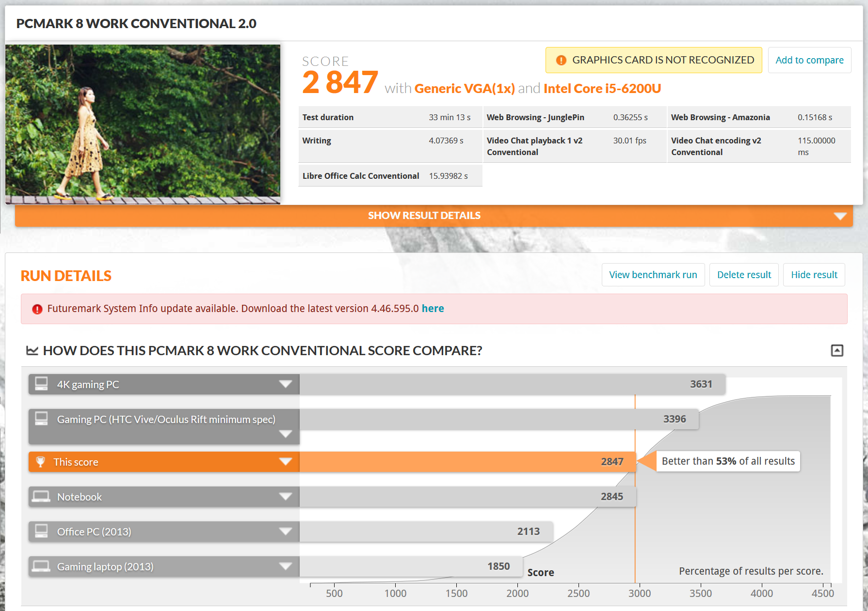Image resolution: width=868 pixels, height=611 pixels.
Task: Expand the Gaming PC HTC Vive dropdown arrow
Action: (x=286, y=434)
